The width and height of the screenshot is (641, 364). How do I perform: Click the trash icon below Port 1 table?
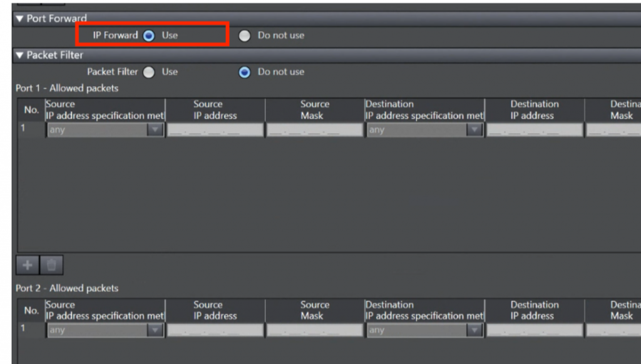51,265
